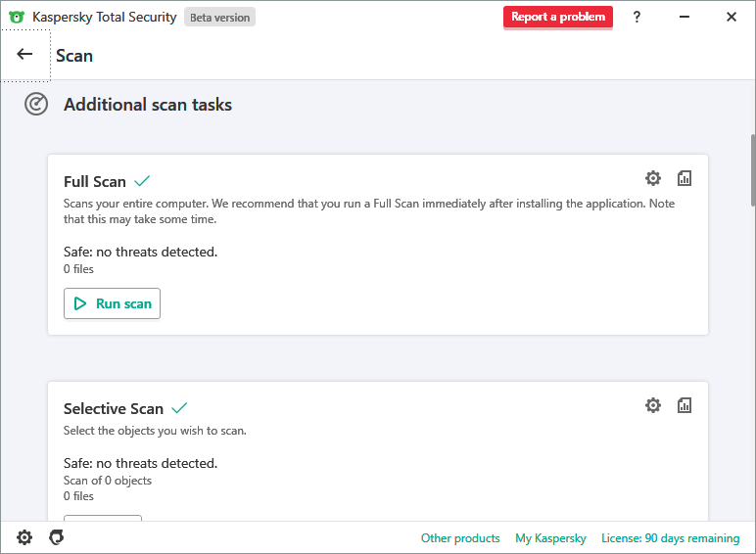
Task: Click the question mark help icon
Action: [637, 17]
